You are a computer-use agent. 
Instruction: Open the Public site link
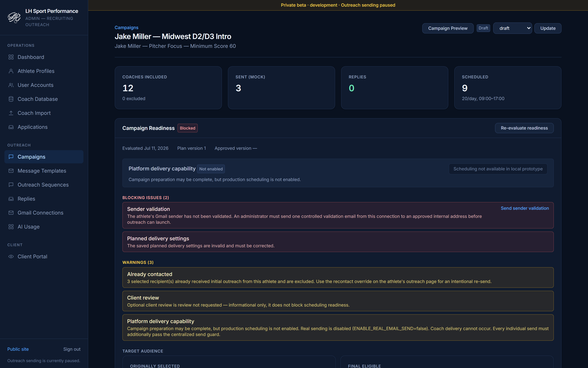click(x=18, y=349)
